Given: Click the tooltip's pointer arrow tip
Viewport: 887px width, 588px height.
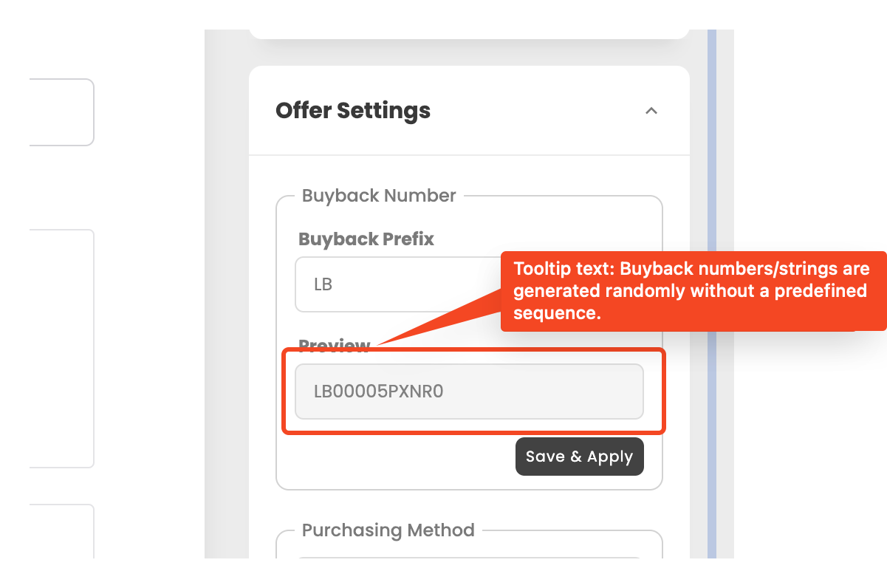Looking at the screenshot, I should coord(380,344).
